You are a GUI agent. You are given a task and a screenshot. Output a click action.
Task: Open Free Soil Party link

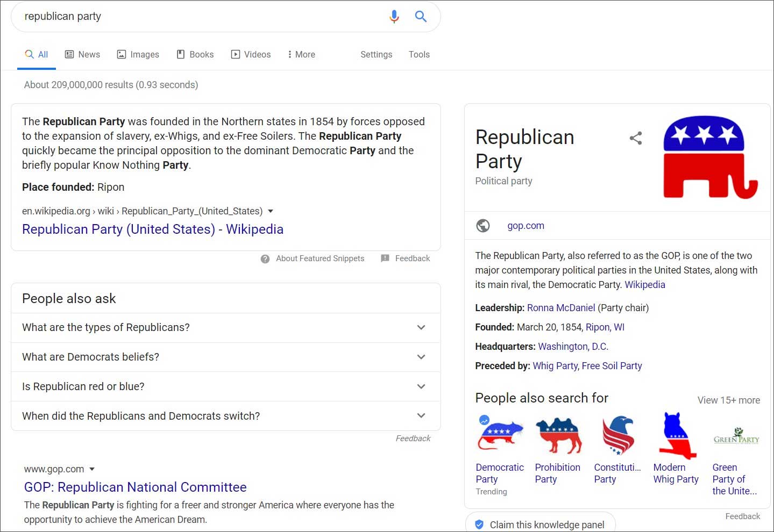click(x=612, y=366)
